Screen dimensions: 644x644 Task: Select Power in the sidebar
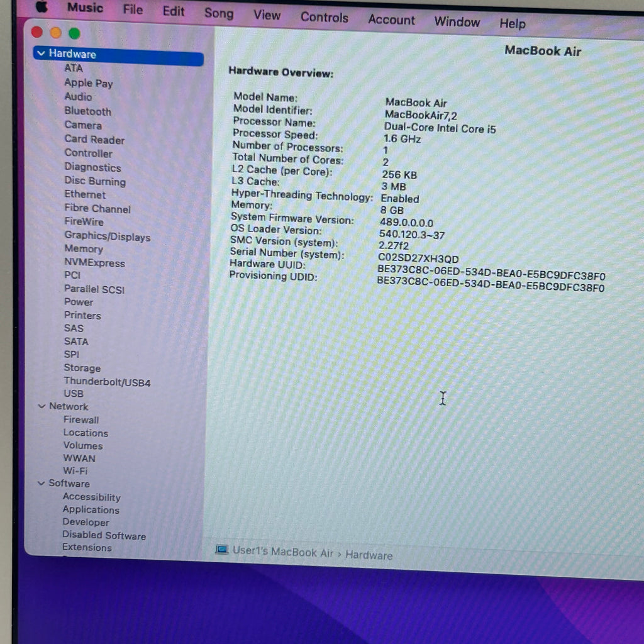79,302
